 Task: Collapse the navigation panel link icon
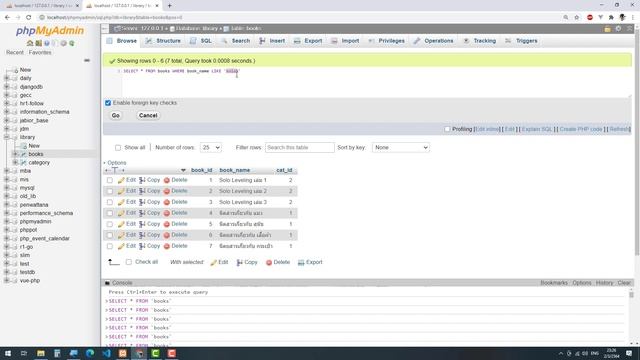click(87, 60)
